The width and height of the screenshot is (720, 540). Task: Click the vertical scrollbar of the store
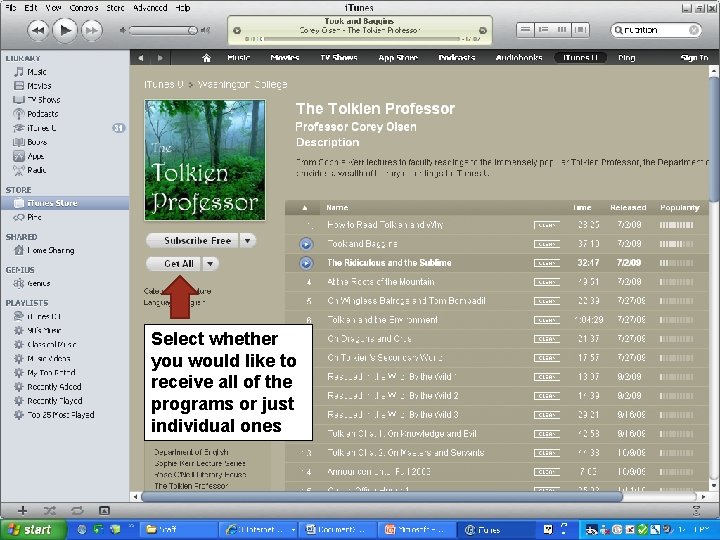(714, 139)
